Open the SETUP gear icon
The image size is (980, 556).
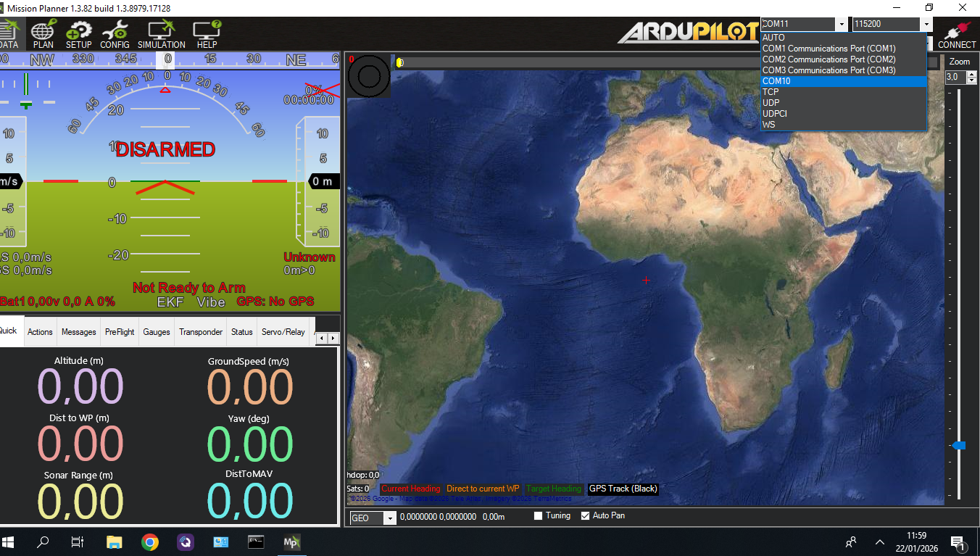78,34
